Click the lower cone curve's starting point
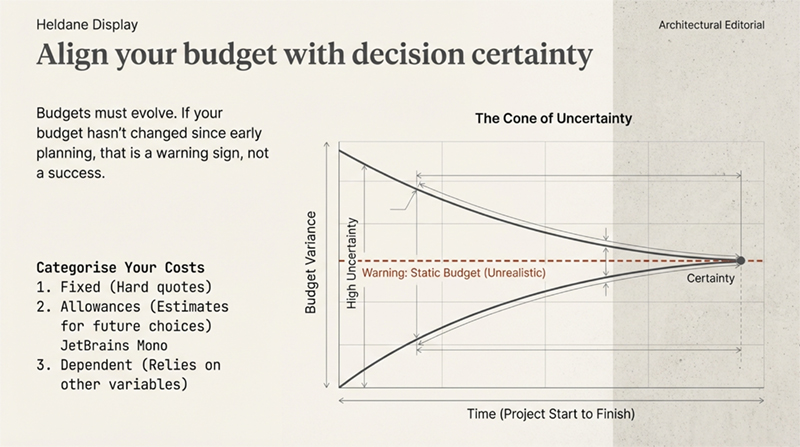Screen dimensions: 800x447 341,387
